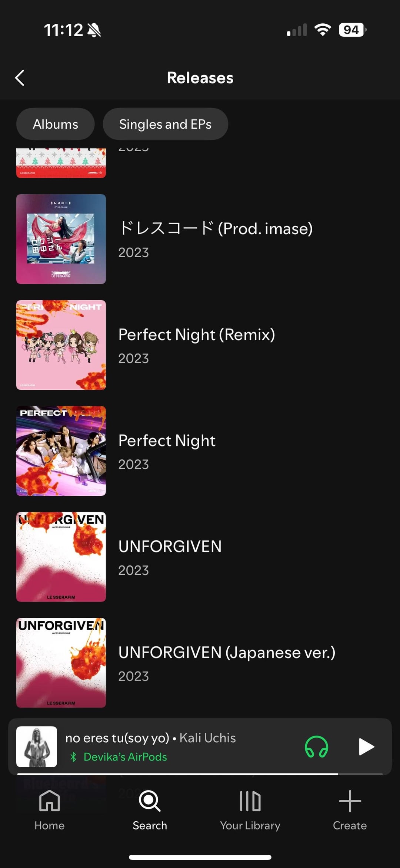
Task: Toggle the Singles and EPs filter
Action: [x=165, y=124]
